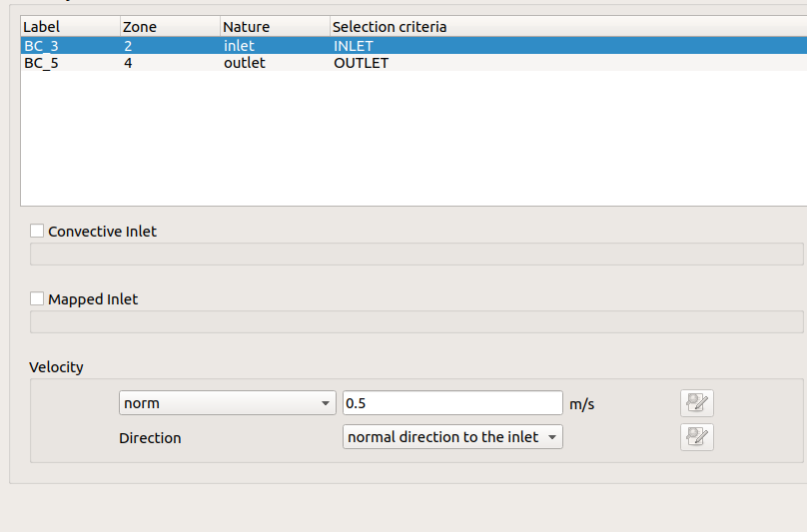Select the inlet cell in the Nature column
This screenshot has width=807, height=532.
click(241, 46)
